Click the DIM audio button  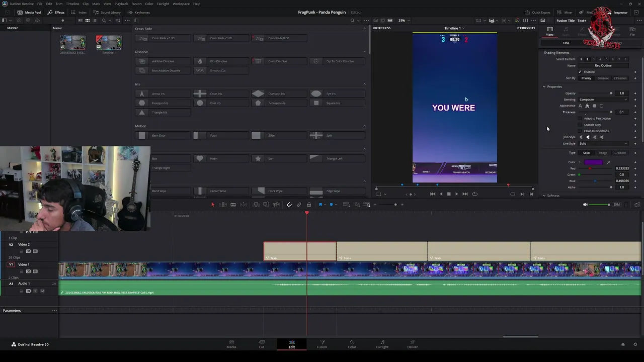(616, 205)
